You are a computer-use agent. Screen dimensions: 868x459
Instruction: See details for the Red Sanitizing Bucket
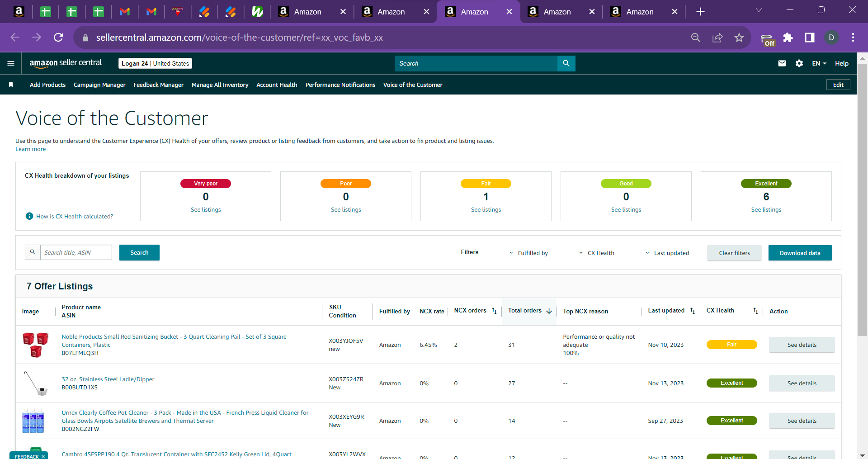(x=802, y=345)
